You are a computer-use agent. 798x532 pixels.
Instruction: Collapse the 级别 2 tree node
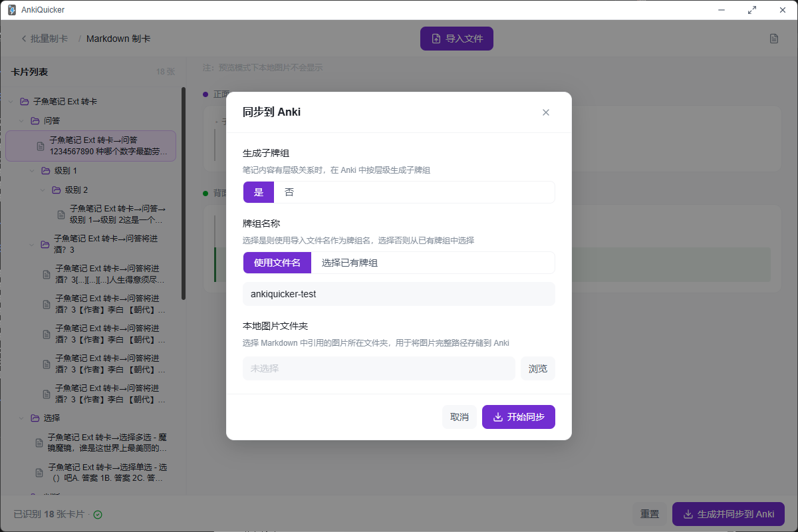43,190
